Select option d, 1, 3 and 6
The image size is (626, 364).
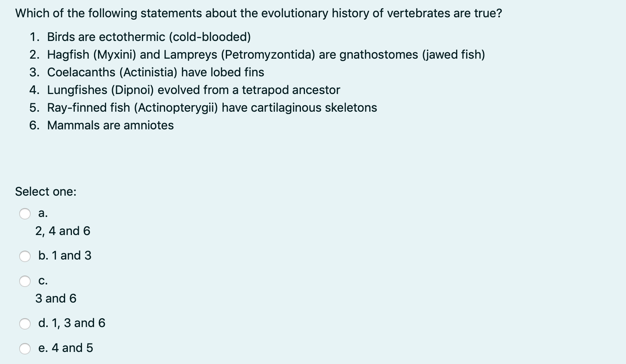pos(25,323)
